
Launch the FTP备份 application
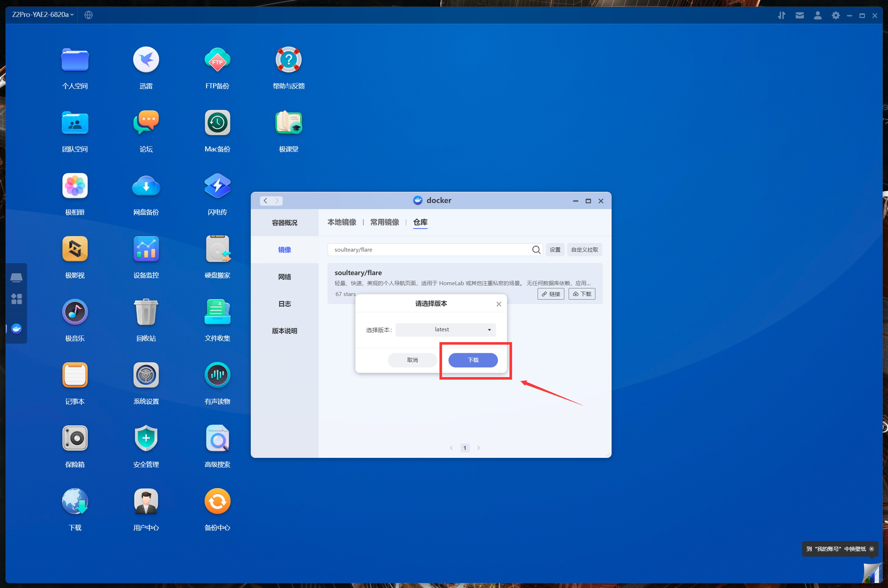217,60
